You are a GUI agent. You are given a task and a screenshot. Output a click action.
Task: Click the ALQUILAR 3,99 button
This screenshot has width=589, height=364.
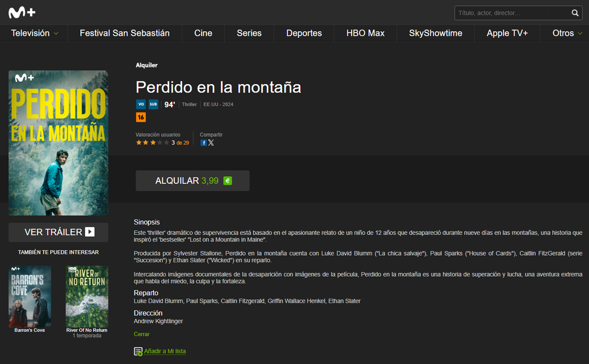coord(192,181)
